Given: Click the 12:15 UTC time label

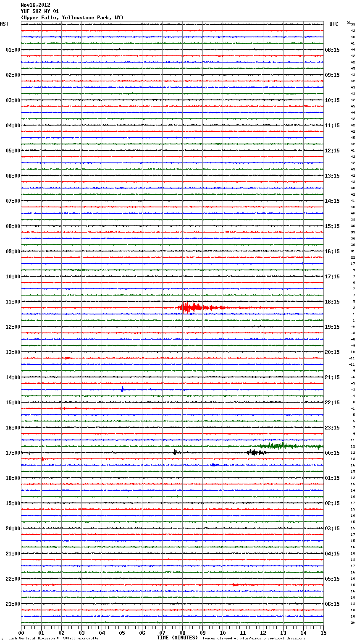Looking at the screenshot, I should [x=332, y=151].
